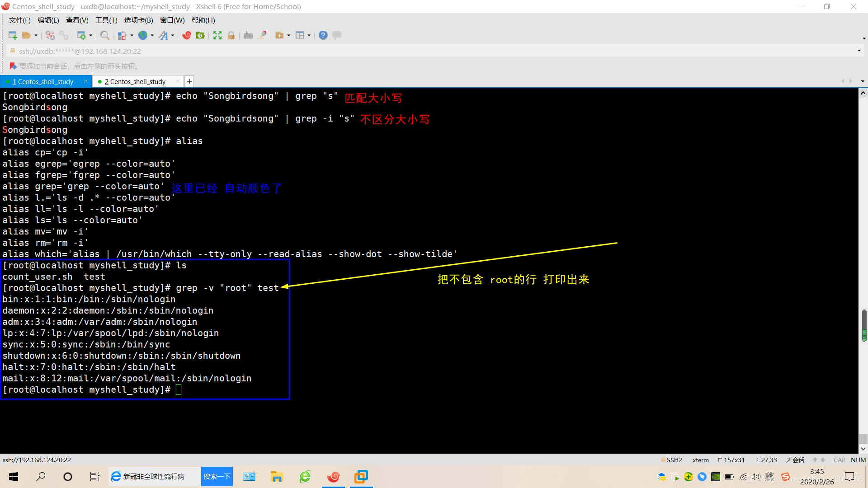Click the Open Session folder icon
This screenshot has width=868, height=488.
pyautogui.click(x=26, y=35)
